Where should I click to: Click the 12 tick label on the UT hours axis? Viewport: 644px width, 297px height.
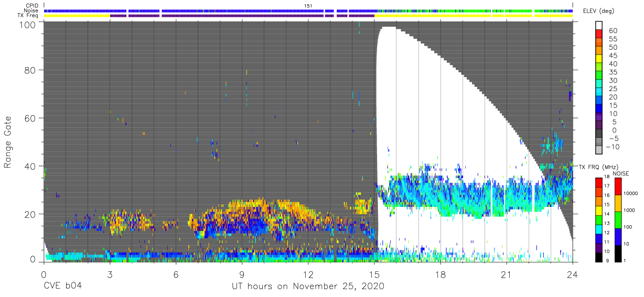tap(308, 274)
